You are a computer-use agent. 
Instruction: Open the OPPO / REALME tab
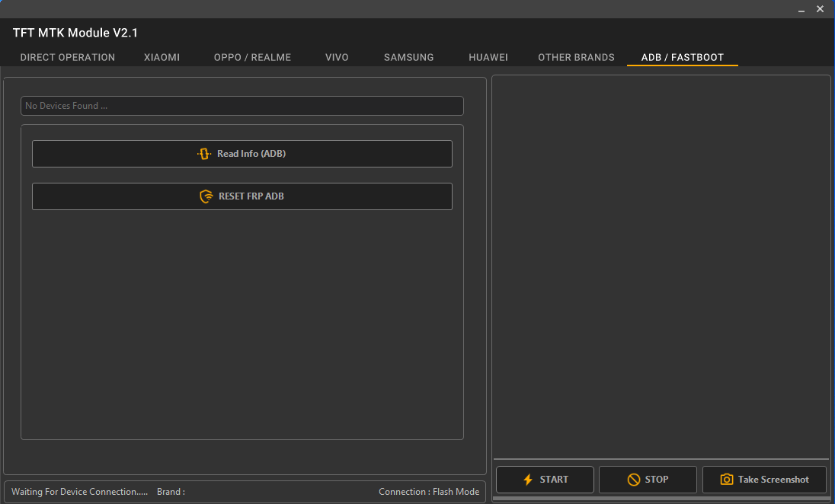click(252, 57)
